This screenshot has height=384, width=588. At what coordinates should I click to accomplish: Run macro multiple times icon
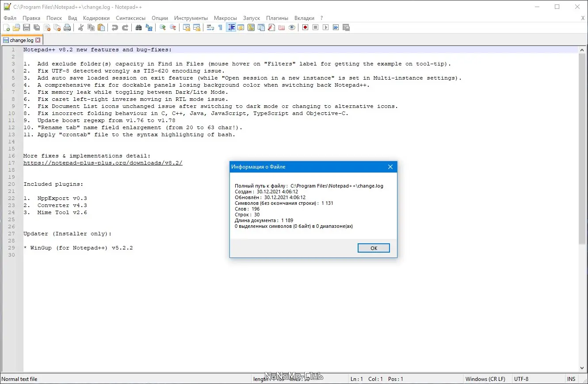click(336, 27)
